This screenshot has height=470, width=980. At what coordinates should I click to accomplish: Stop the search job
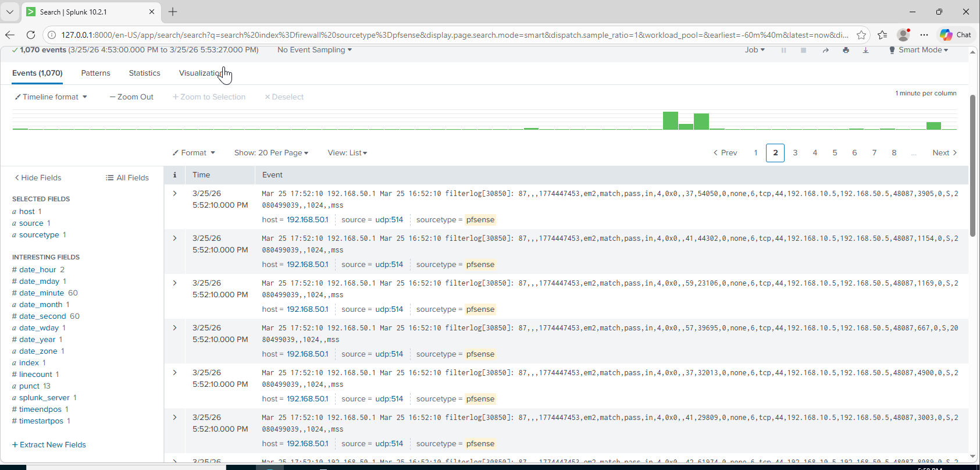point(803,50)
